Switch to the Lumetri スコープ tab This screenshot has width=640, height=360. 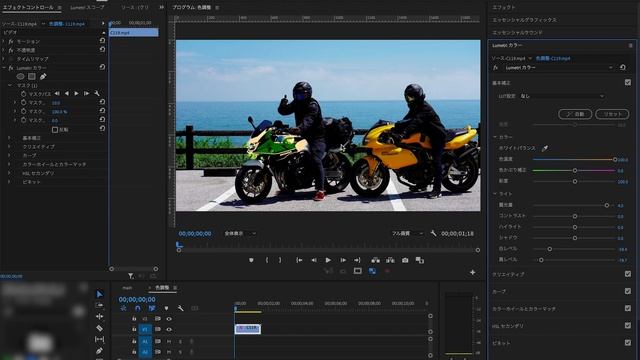[x=87, y=7]
